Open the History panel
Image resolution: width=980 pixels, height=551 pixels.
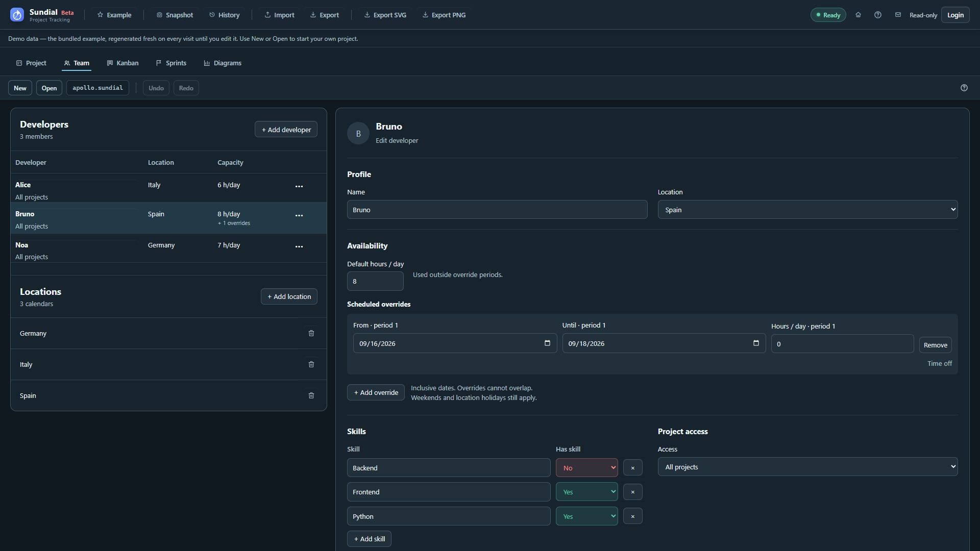click(x=224, y=15)
